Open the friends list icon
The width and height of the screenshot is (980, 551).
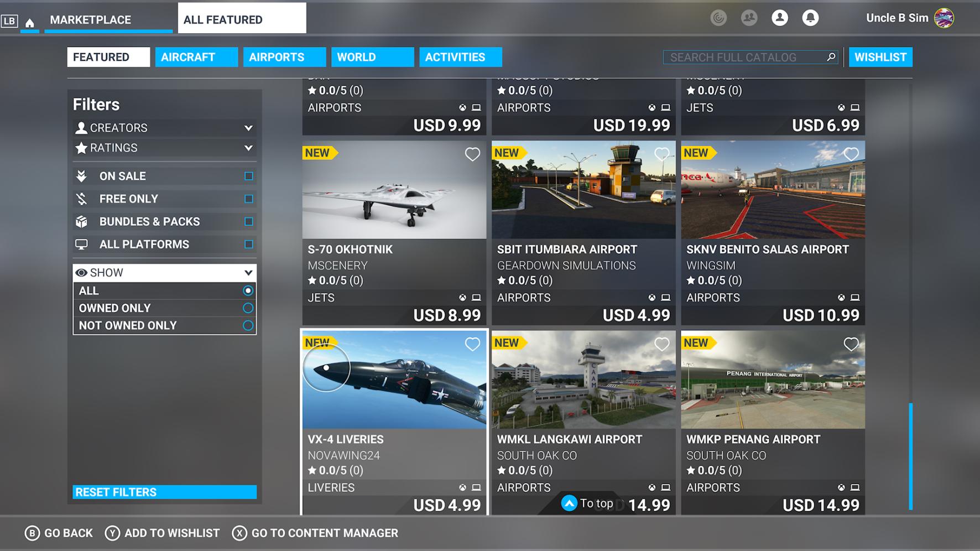tap(749, 18)
